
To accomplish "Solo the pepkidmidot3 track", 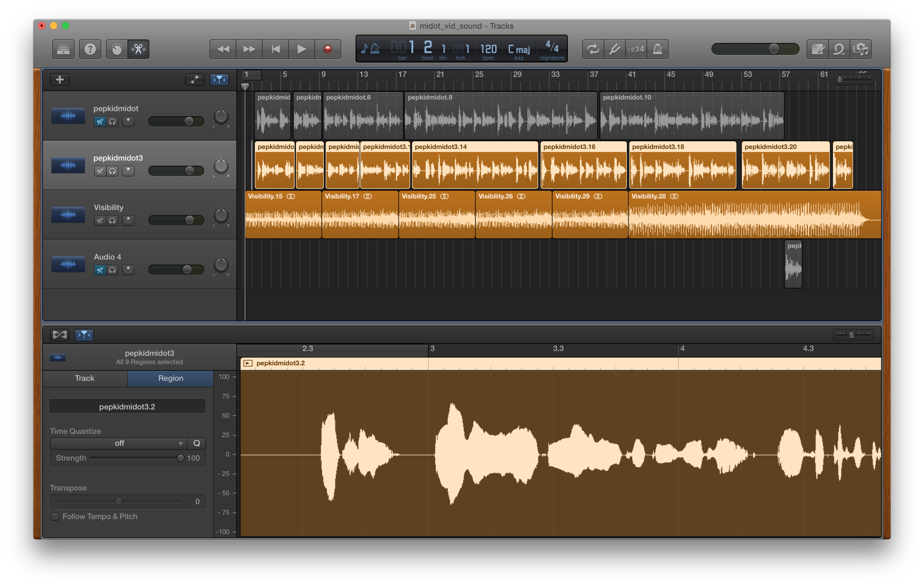I will click(x=112, y=171).
